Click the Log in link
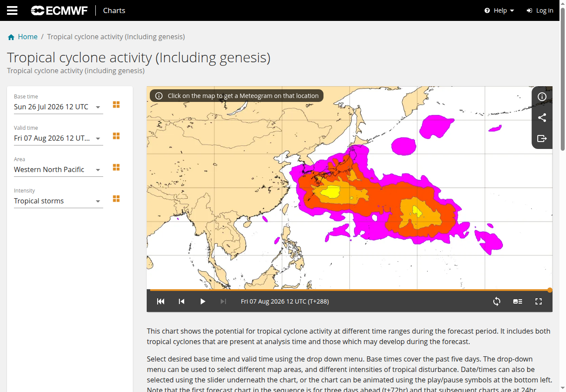The image size is (566, 392). (x=540, y=10)
